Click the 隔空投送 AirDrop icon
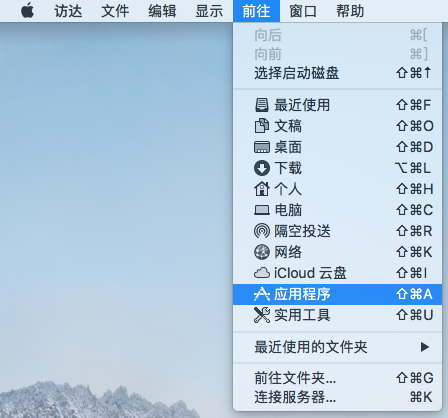Viewport: 448px width, 418px height. (x=262, y=231)
